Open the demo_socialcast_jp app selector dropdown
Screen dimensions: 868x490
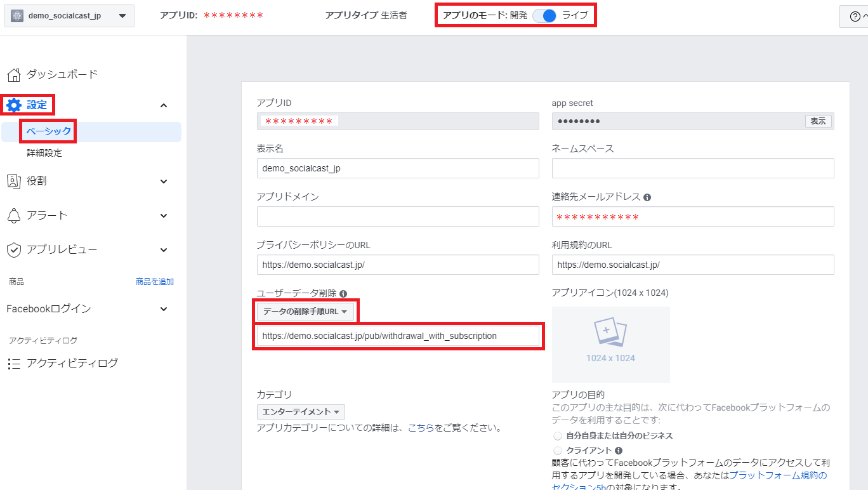69,16
